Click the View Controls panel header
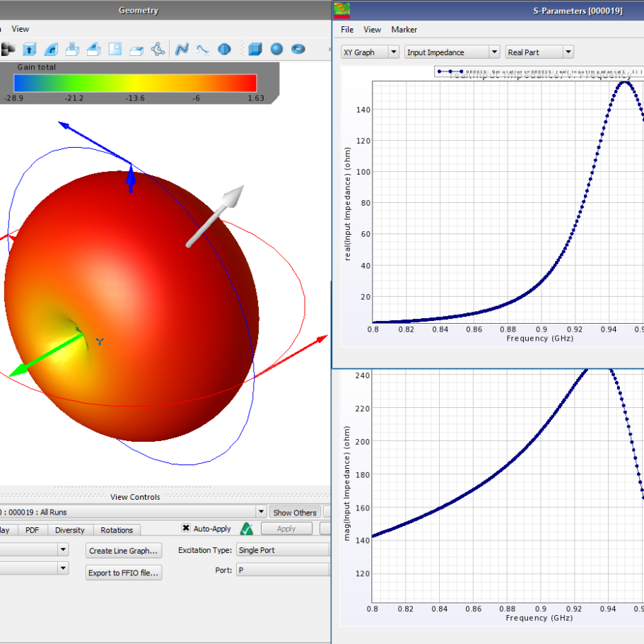644x644 pixels. [x=135, y=496]
